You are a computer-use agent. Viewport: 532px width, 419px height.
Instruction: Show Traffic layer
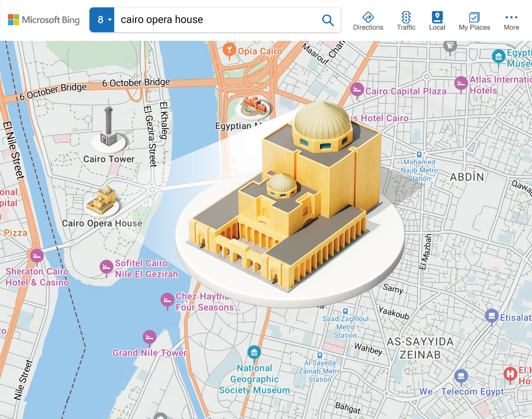406,21
